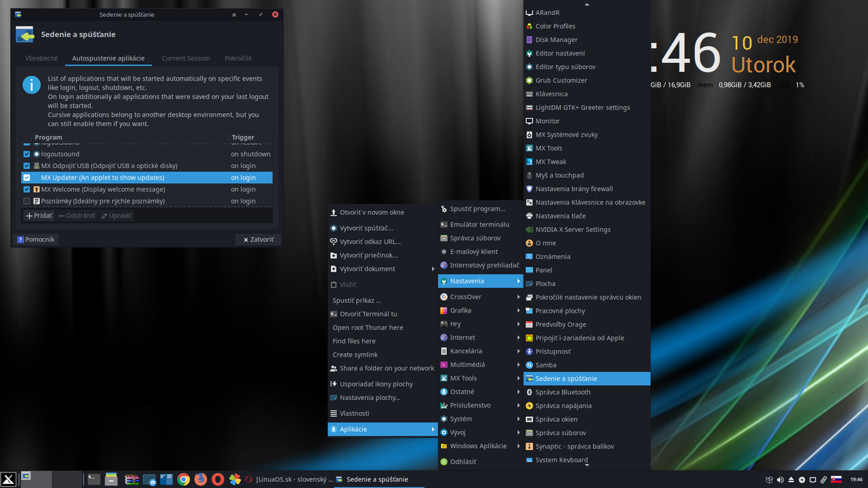This screenshot has height=488, width=868.
Task: Click the eject USB tray icon
Action: 791,480
